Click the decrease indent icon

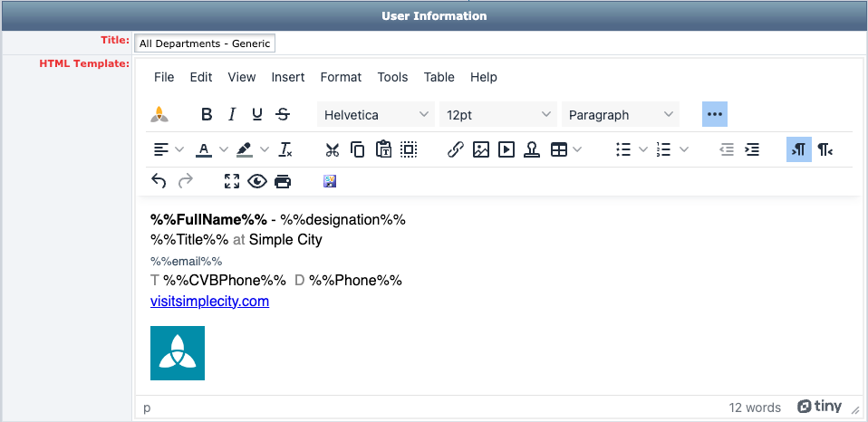[727, 149]
